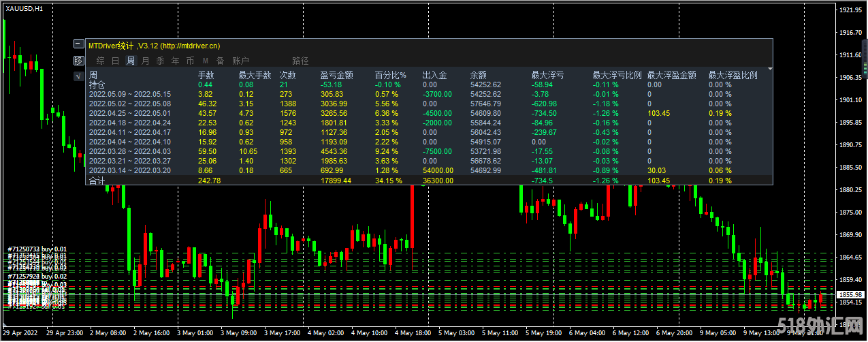Image resolution: width=868 pixels, height=342 pixels.
Task: Click the down arrow at table top right
Action: (x=770, y=68)
